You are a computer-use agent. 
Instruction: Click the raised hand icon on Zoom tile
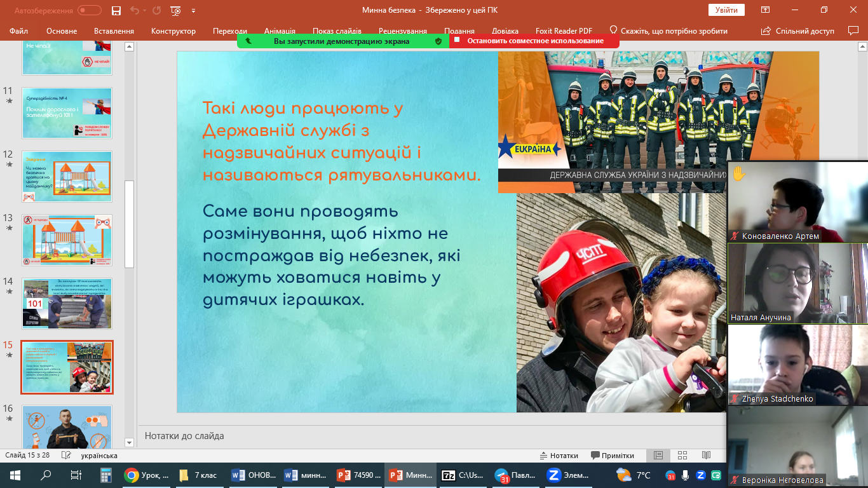738,173
